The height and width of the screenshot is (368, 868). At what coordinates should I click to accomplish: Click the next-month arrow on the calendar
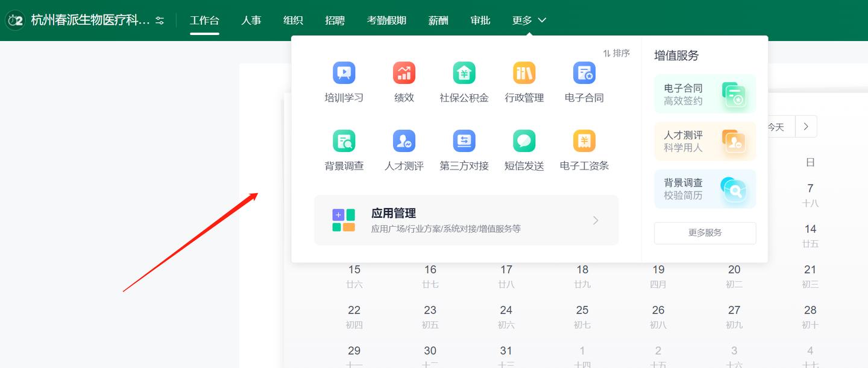806,126
